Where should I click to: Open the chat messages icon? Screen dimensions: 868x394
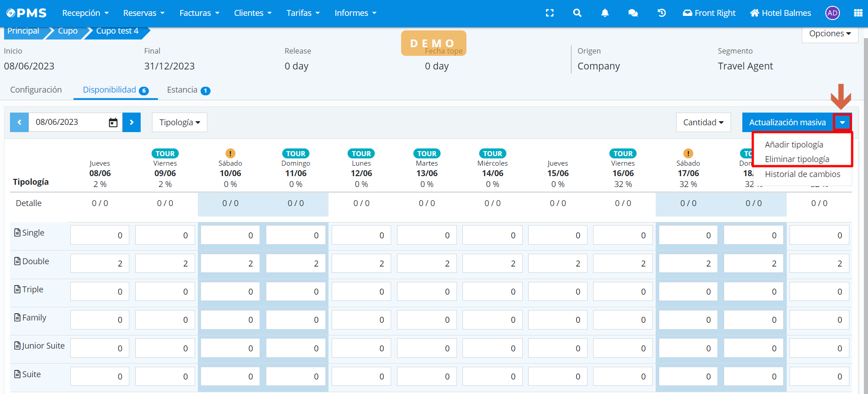point(633,13)
